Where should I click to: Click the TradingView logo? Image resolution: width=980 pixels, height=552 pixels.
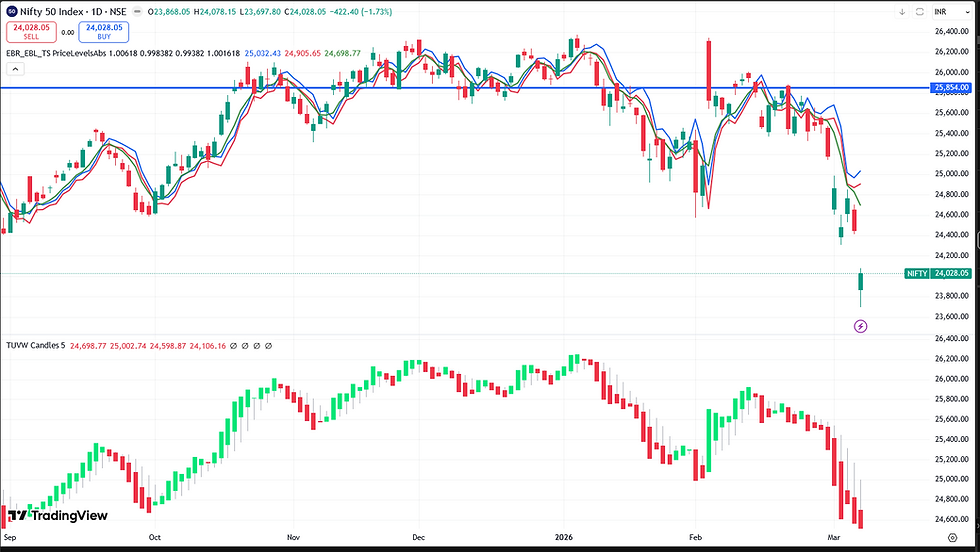(58, 516)
